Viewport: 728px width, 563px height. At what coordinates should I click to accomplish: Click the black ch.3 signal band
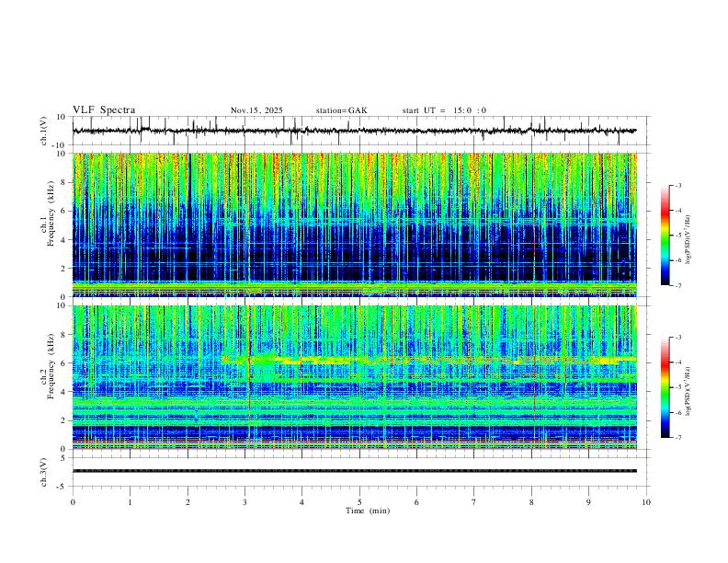[354, 471]
